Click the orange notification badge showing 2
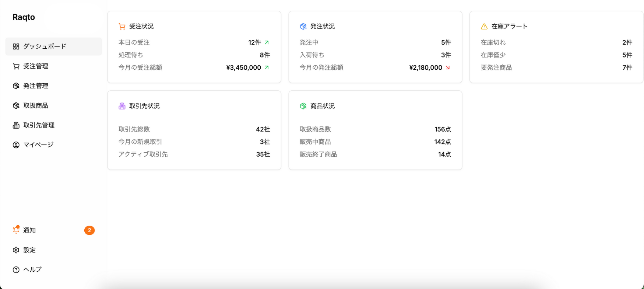The image size is (644, 289). pos(89,230)
